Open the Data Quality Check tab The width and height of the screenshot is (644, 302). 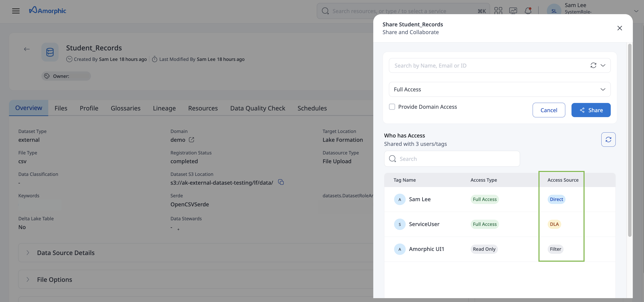257,108
